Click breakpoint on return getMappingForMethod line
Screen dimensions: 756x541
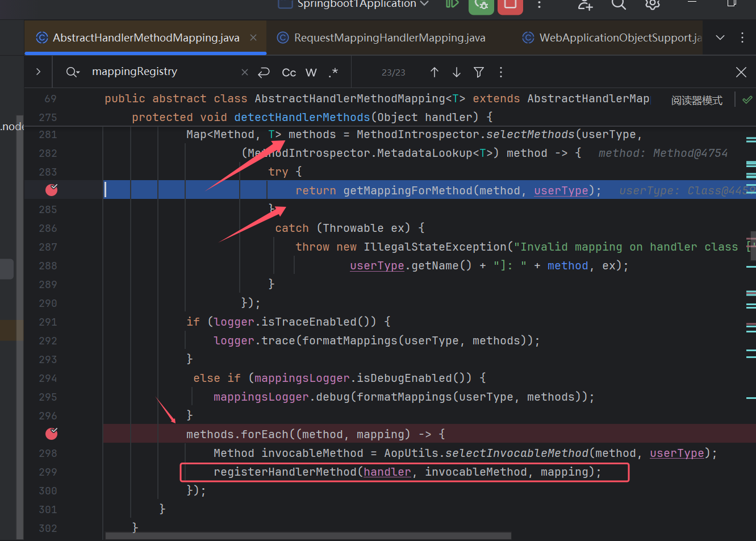pos(52,189)
